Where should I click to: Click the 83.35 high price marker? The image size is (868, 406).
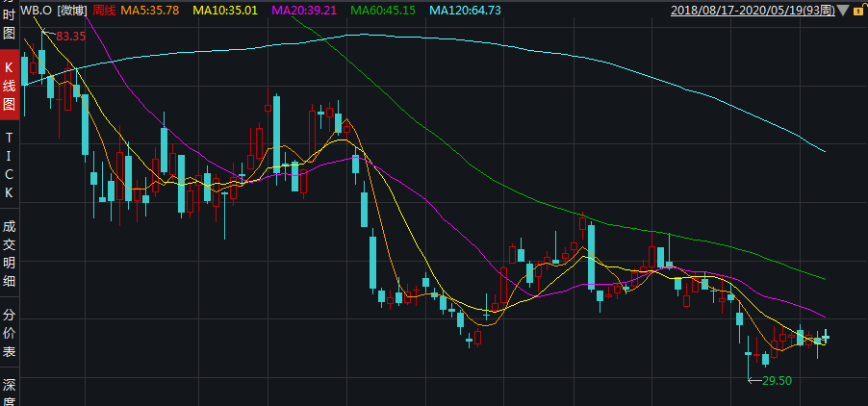71,37
